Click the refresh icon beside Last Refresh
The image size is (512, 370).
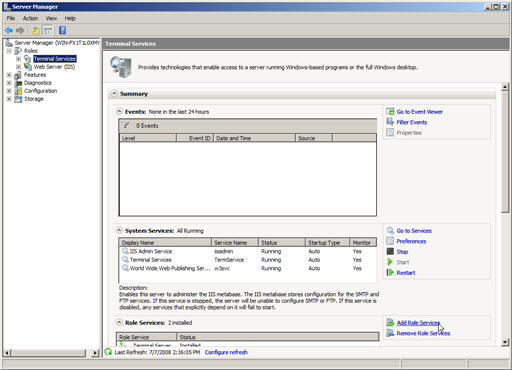pyautogui.click(x=108, y=352)
